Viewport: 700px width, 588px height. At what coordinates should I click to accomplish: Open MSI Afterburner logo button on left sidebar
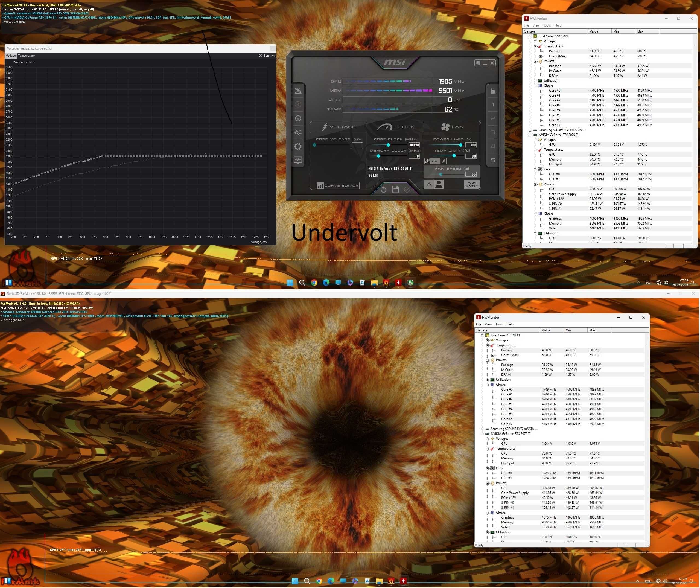click(298, 91)
